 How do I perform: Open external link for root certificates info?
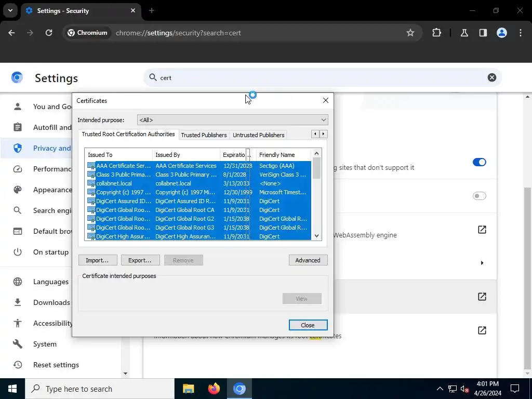[482, 330]
